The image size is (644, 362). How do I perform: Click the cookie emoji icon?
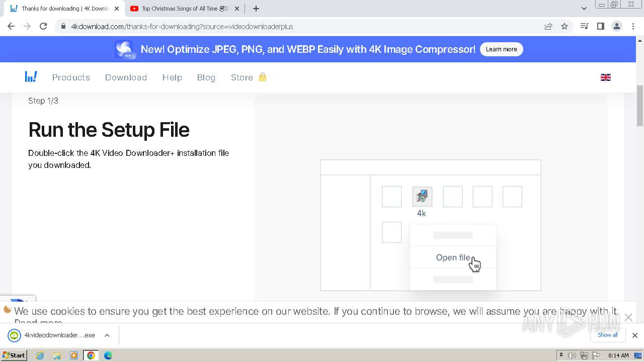[7, 310]
